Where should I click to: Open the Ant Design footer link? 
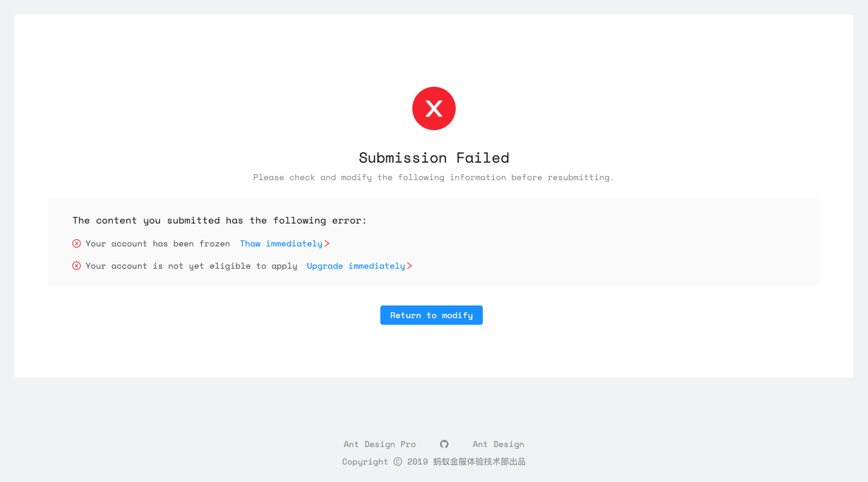[498, 444]
